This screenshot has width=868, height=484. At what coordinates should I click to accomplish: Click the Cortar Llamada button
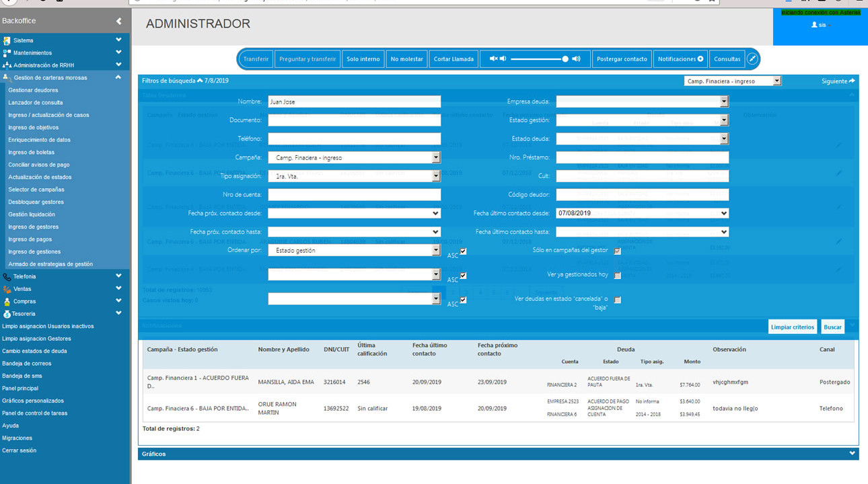click(454, 59)
